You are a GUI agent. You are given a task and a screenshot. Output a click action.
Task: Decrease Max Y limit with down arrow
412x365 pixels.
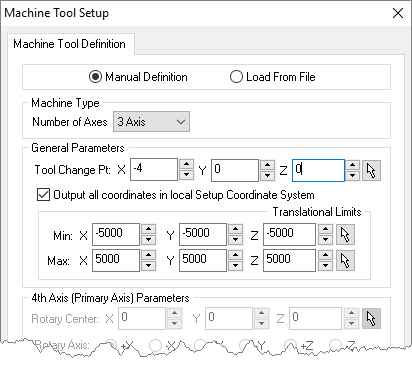[x=235, y=265]
